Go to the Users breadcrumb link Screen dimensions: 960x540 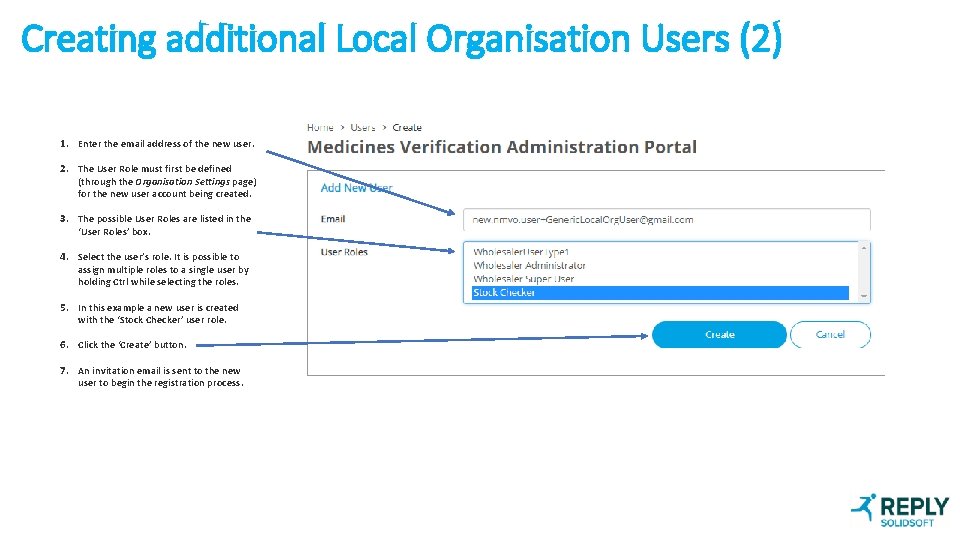(x=362, y=127)
